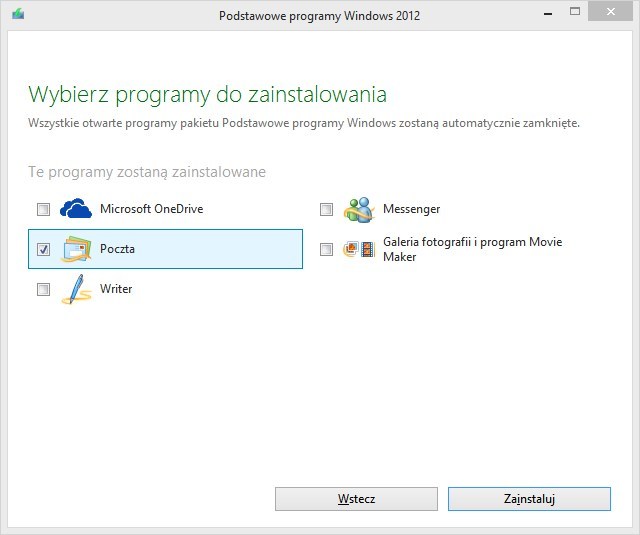This screenshot has height=535, width=640.
Task: Select the Messenger label text
Action: coord(411,209)
